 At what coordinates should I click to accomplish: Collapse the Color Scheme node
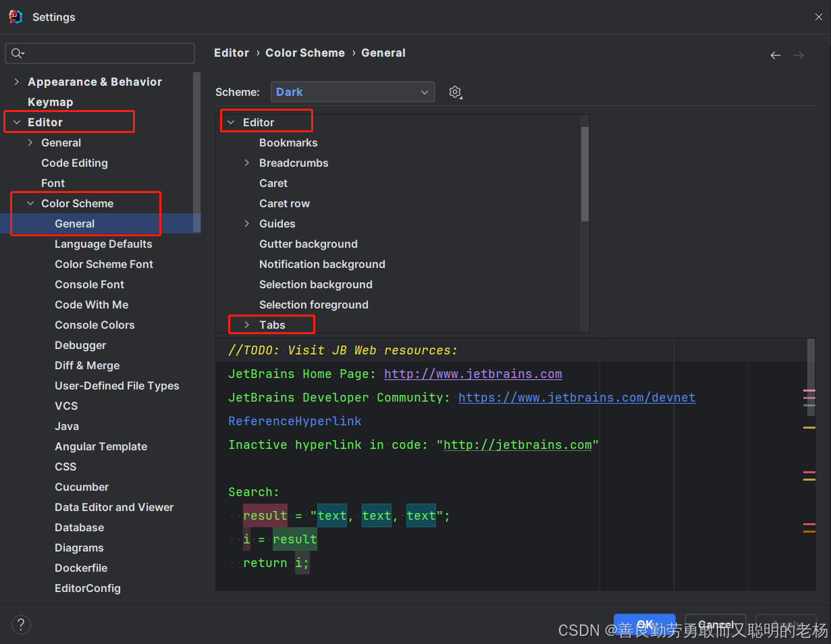pos(30,203)
